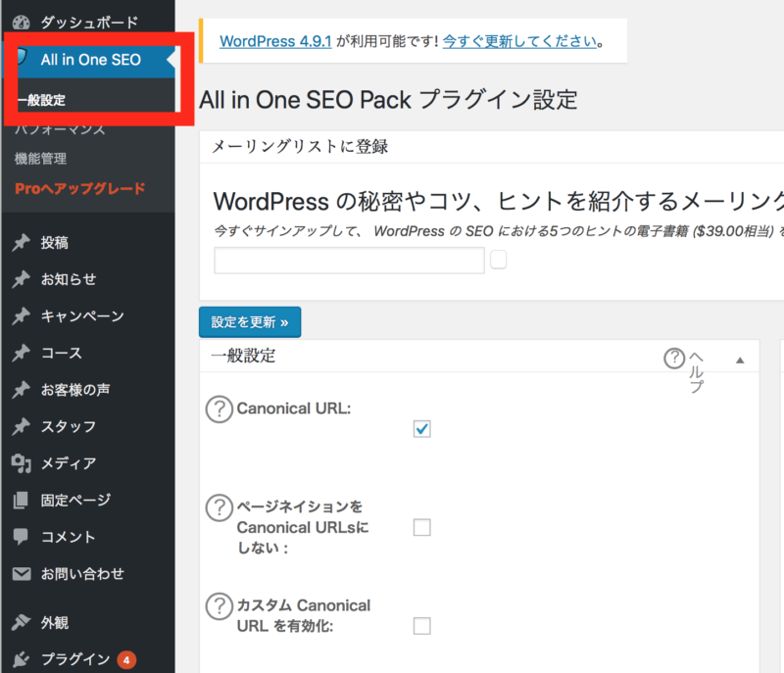784x673 pixels.
Task: Click the 今すぐ更新してください link
Action: (x=520, y=41)
